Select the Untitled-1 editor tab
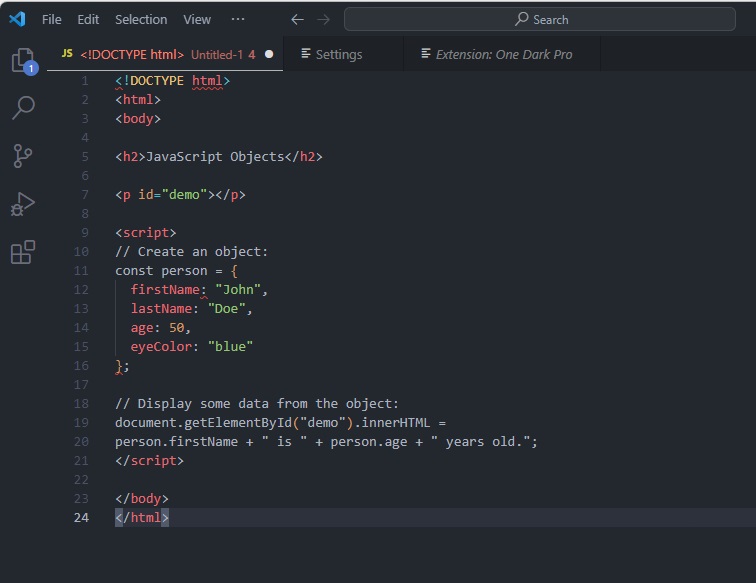The height and width of the screenshot is (583, 756). [x=165, y=54]
